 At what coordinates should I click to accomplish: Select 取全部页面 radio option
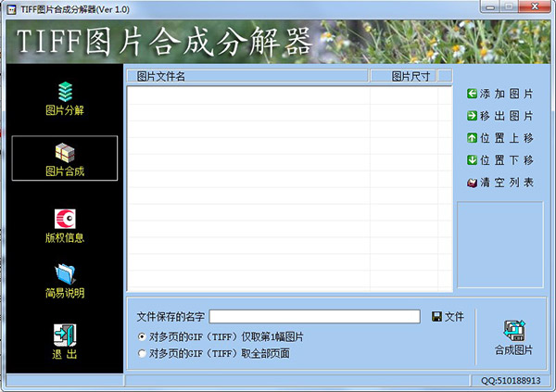142,353
